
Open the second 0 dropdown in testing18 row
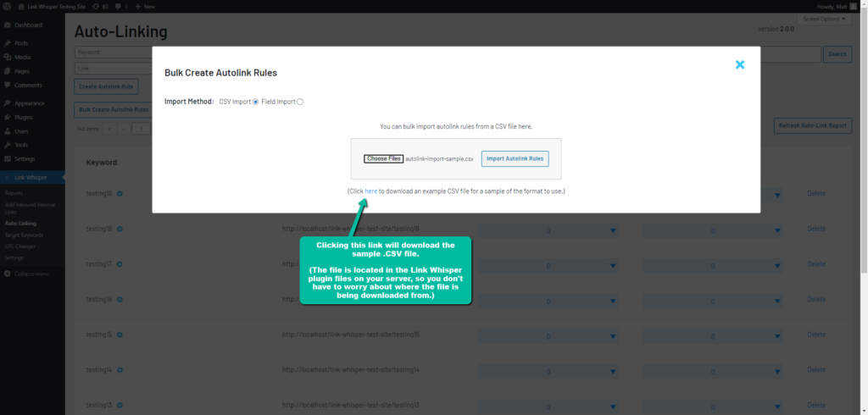[712, 230]
